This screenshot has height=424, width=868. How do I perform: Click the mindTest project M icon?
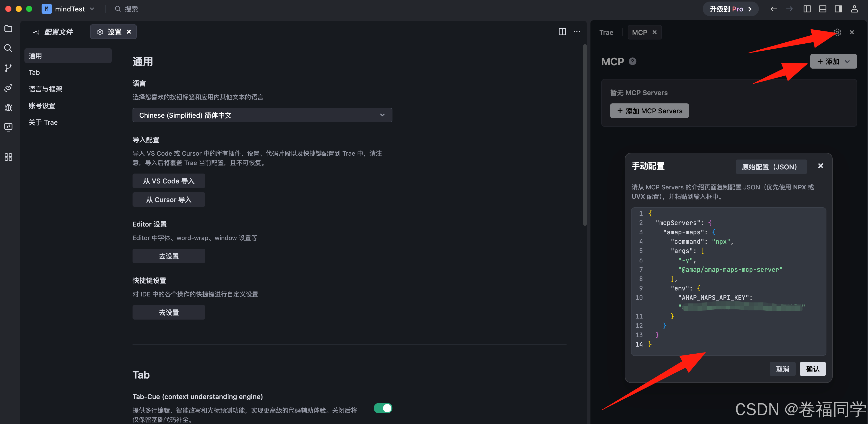[x=47, y=9]
